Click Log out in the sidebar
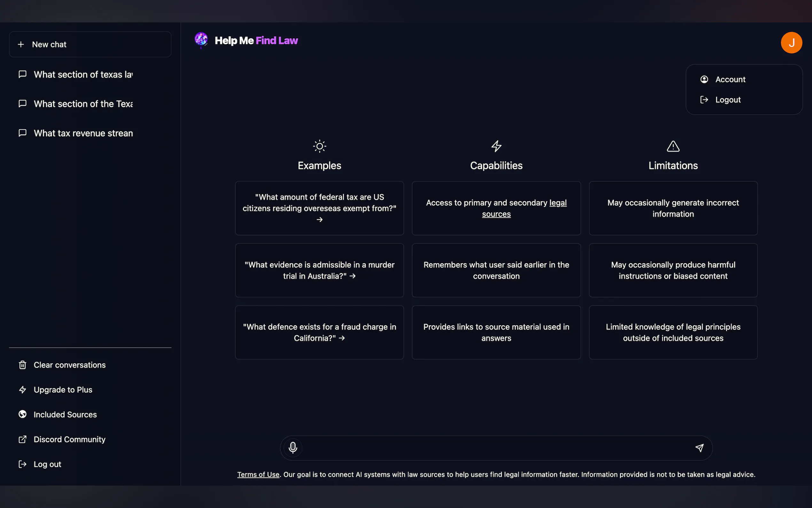 [47, 464]
